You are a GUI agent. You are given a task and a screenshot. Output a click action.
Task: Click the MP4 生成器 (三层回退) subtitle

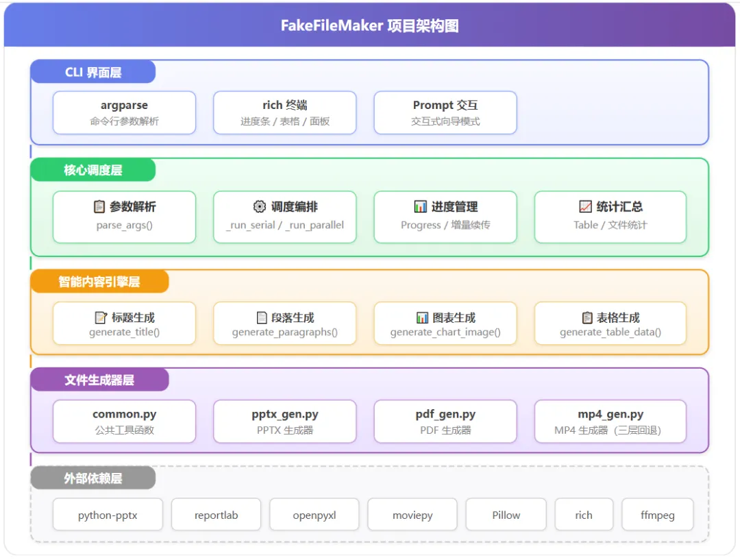pyautogui.click(x=607, y=430)
